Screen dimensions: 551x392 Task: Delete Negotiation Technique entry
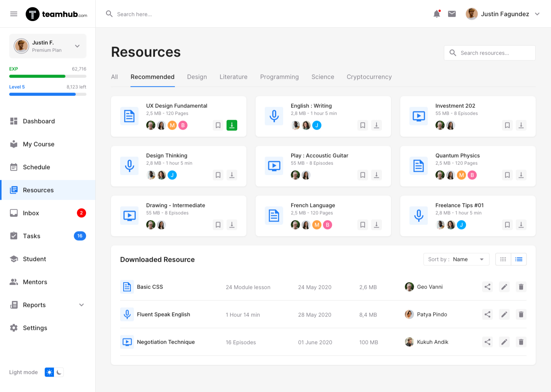tap(521, 342)
